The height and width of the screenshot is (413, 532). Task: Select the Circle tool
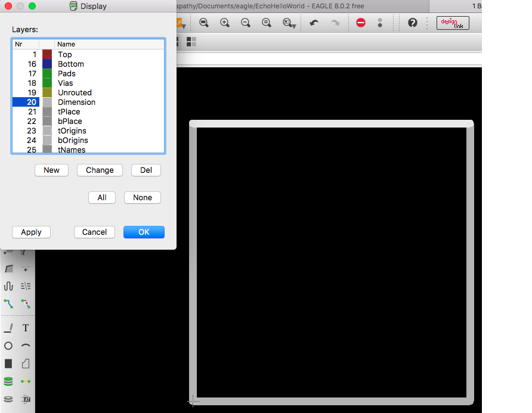coord(8,346)
